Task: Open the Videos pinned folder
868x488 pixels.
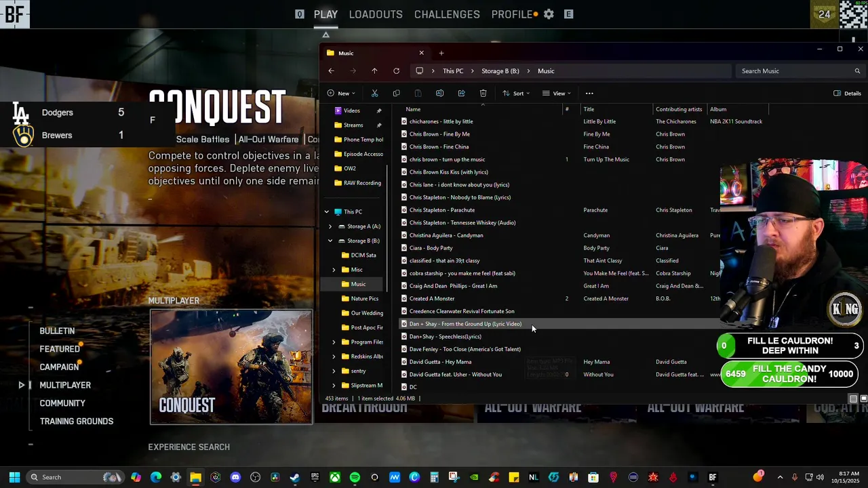Action: (x=351, y=110)
